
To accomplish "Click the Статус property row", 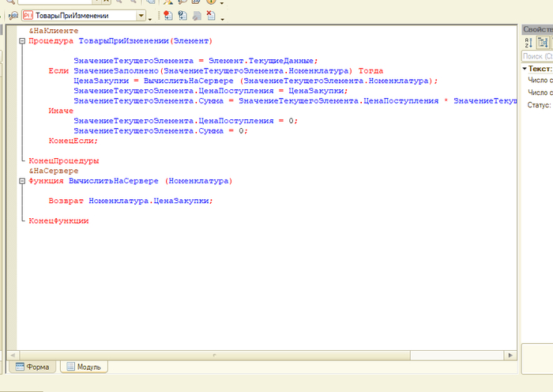I will pyautogui.click(x=537, y=105).
